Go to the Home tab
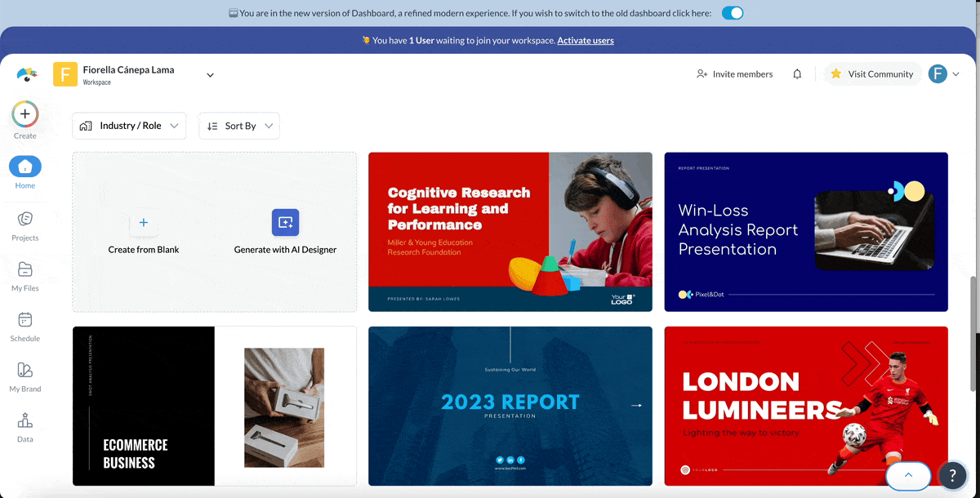980x498 pixels. 24,167
